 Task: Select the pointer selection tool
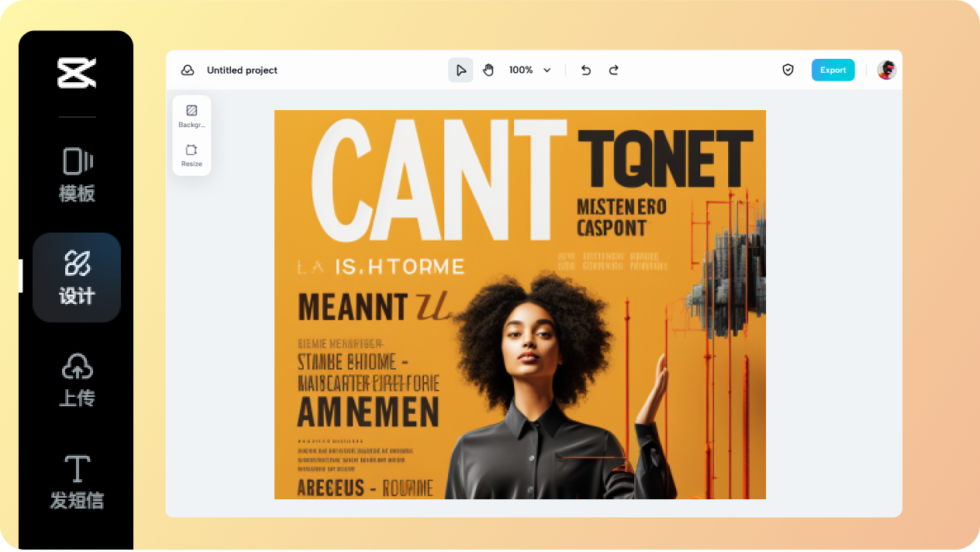coord(461,70)
